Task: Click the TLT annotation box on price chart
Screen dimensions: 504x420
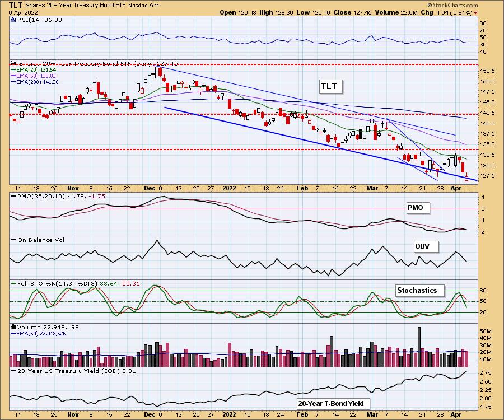Action: [330, 86]
